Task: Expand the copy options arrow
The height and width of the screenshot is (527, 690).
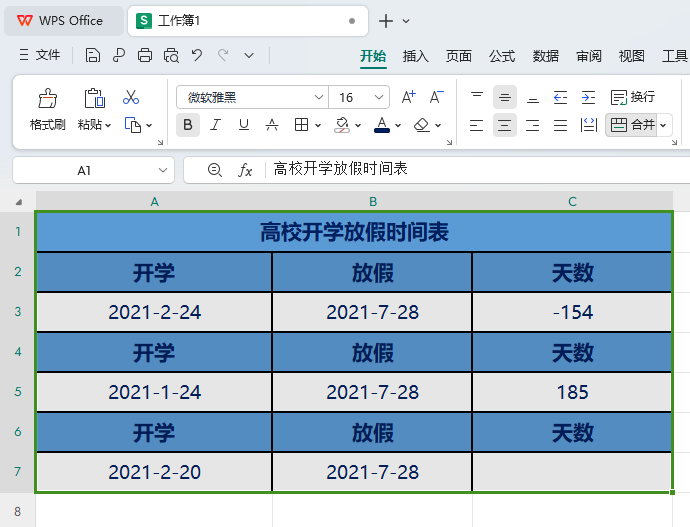Action: point(149,125)
